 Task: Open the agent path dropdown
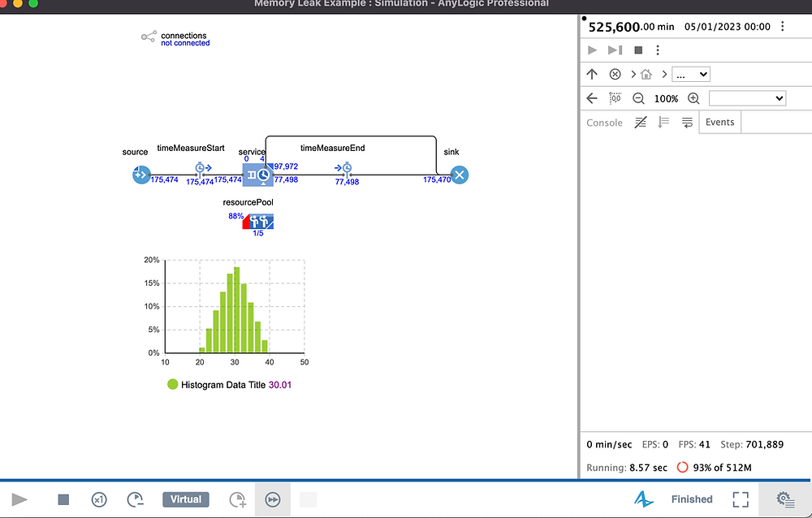[691, 74]
